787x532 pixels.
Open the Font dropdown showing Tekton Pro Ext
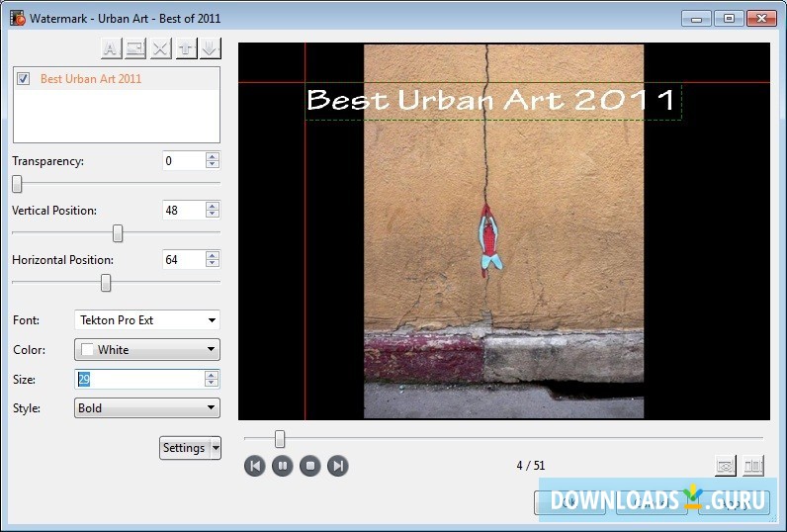147,320
